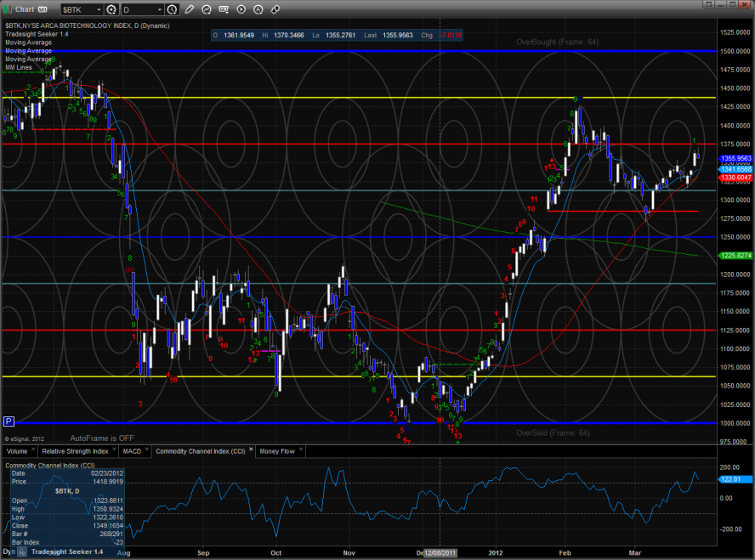
Task: Switch to the MACD tab
Action: pyautogui.click(x=131, y=451)
